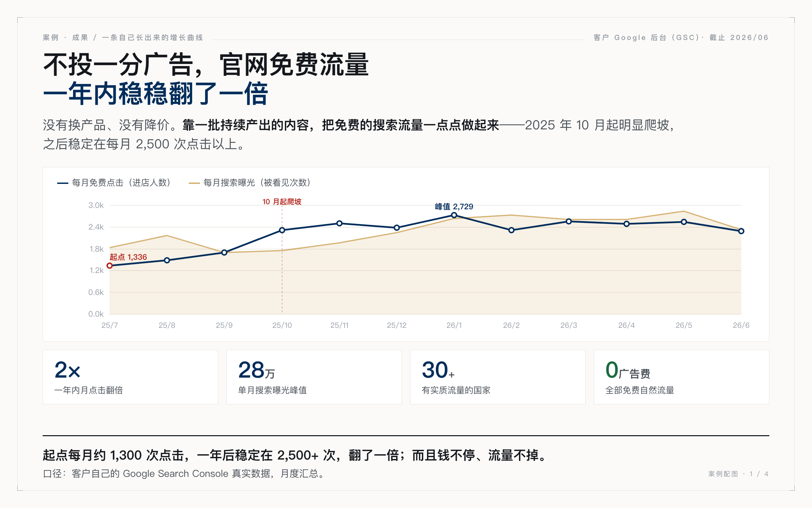Click the clicks data point at 25/11
This screenshot has width=812, height=508.
tap(339, 224)
